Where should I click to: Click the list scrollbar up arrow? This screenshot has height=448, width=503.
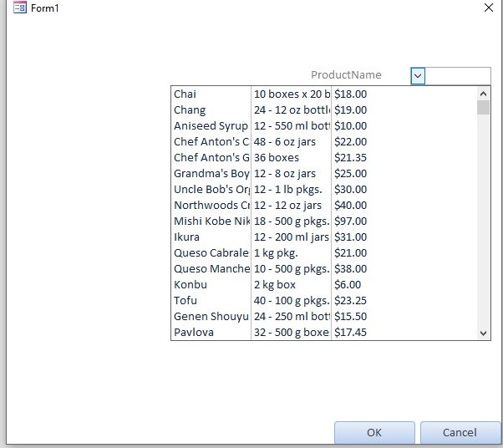point(484,94)
